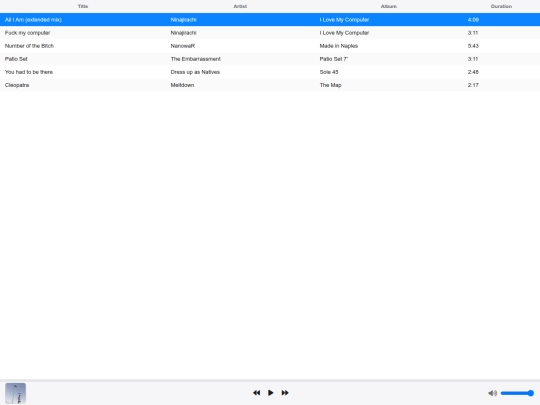The image size is (540, 405).
Task: Sort by the Artist column header
Action: click(x=240, y=6)
